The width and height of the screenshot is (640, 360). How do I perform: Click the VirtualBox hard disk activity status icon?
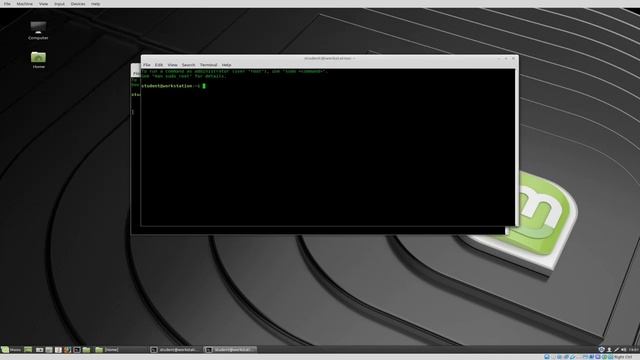(x=547, y=357)
